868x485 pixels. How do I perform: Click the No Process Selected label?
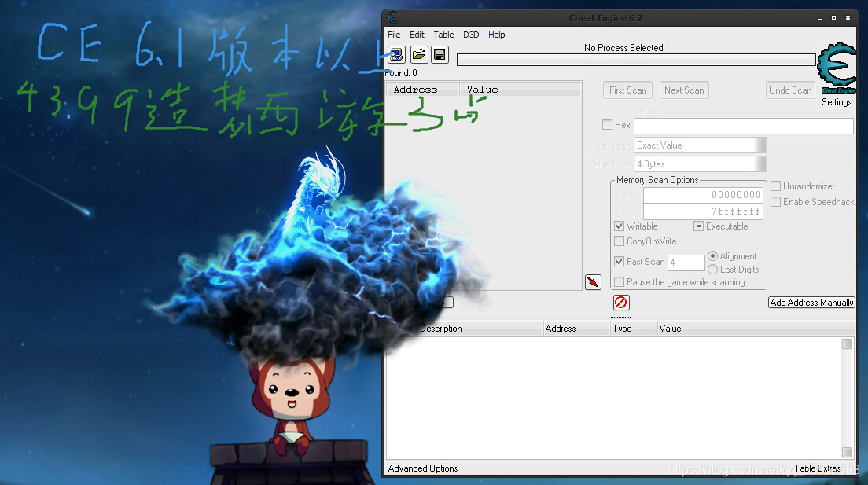623,48
